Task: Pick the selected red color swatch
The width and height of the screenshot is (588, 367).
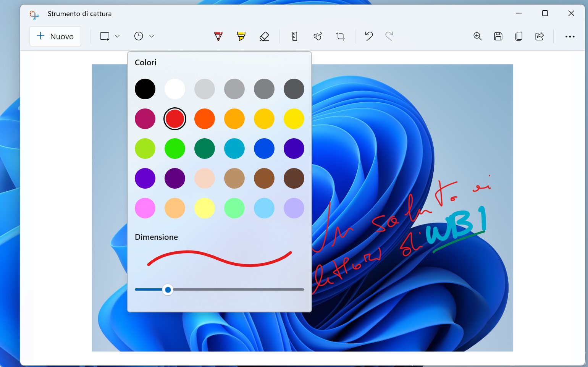Action: pyautogui.click(x=175, y=119)
